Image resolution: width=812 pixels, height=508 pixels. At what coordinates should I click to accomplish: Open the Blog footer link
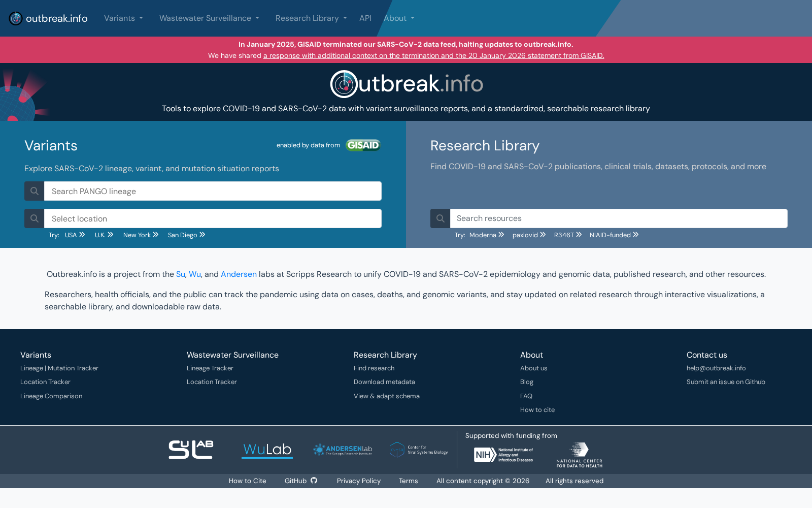[x=527, y=382]
